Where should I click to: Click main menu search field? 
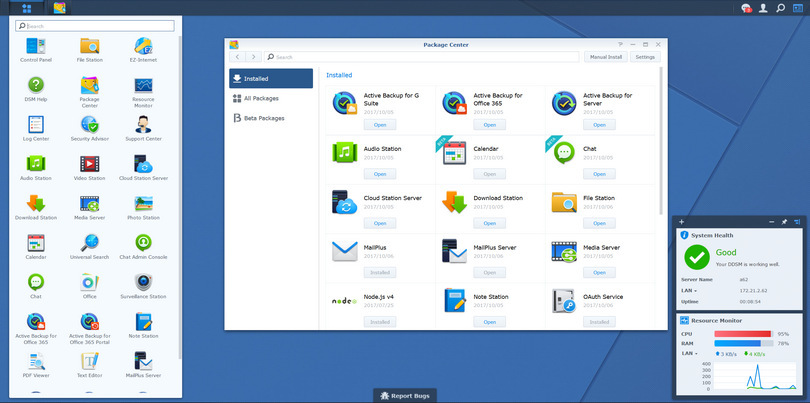coord(95,26)
